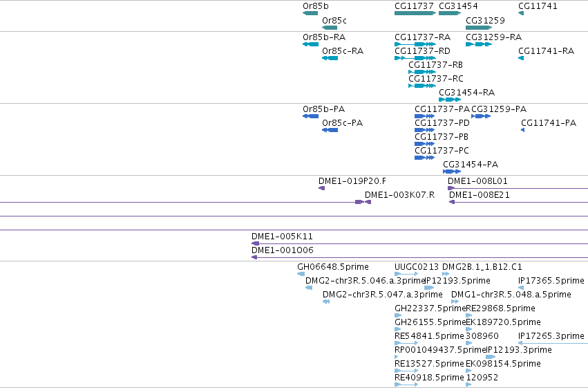
Task: Click the Or85b gene label
Action: point(316,6)
